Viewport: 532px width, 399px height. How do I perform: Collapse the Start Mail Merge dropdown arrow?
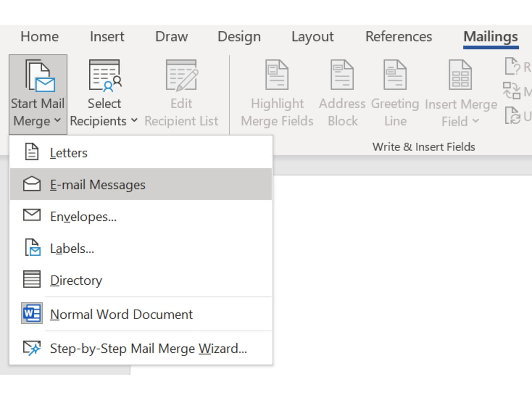coord(57,120)
